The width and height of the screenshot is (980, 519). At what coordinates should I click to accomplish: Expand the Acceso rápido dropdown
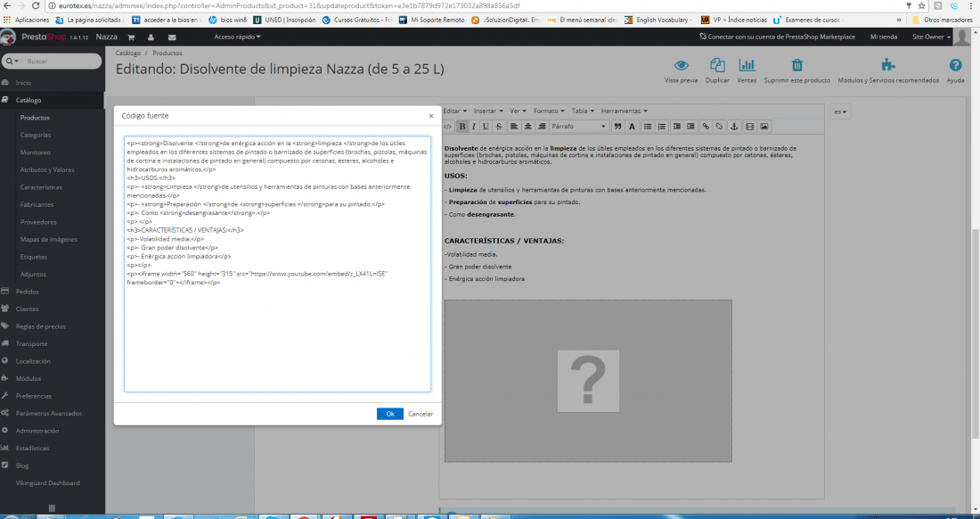click(238, 37)
